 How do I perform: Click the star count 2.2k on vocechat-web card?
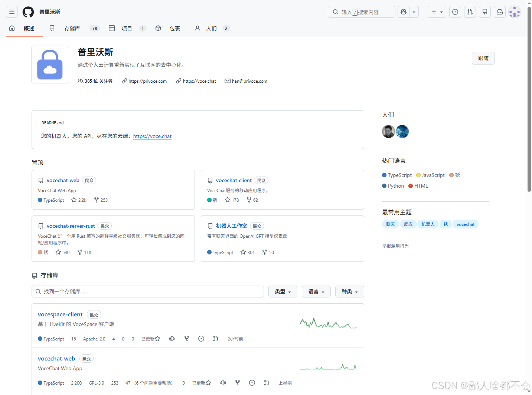pyautogui.click(x=79, y=200)
